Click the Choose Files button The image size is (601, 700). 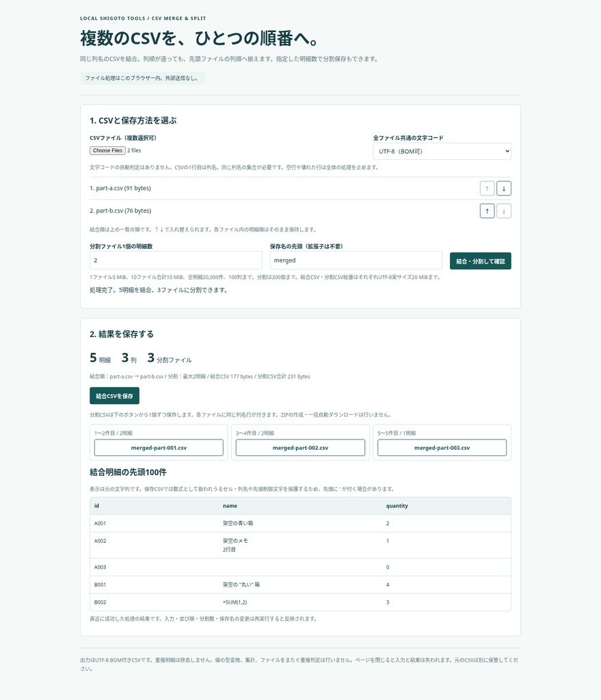coord(107,150)
